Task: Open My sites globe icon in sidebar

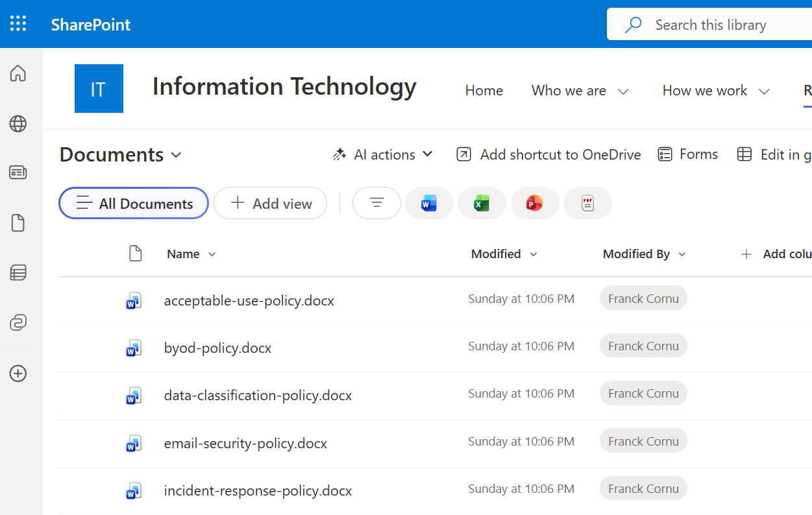Action: coord(18,123)
